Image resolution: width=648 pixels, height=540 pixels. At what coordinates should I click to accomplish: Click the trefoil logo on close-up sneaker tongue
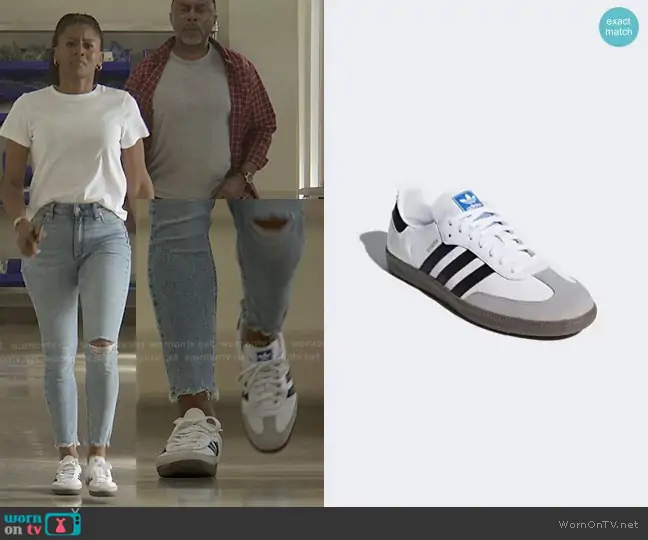click(266, 352)
